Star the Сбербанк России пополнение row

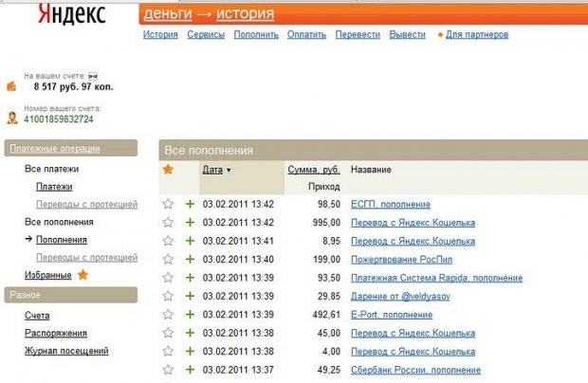coord(168,370)
